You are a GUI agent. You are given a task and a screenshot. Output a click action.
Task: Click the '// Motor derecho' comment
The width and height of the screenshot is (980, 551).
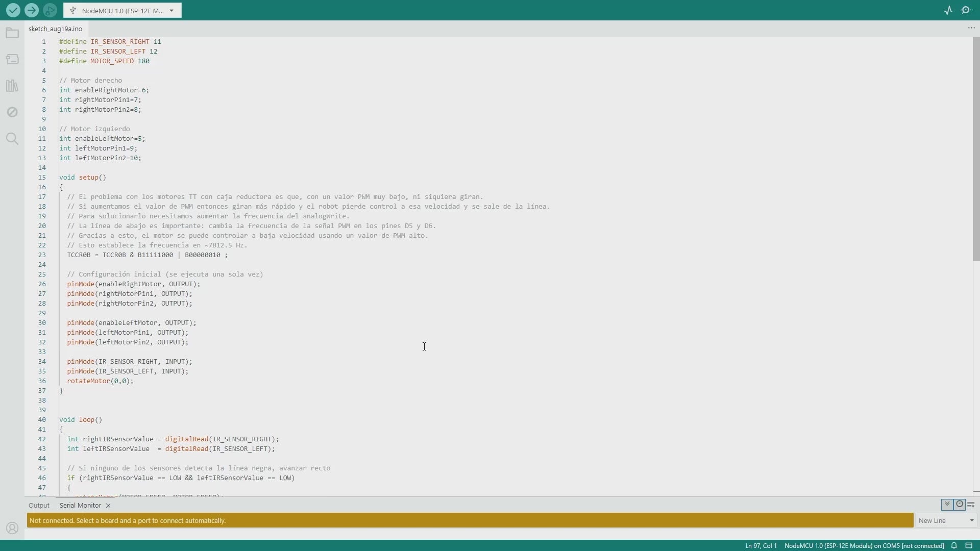(x=90, y=81)
